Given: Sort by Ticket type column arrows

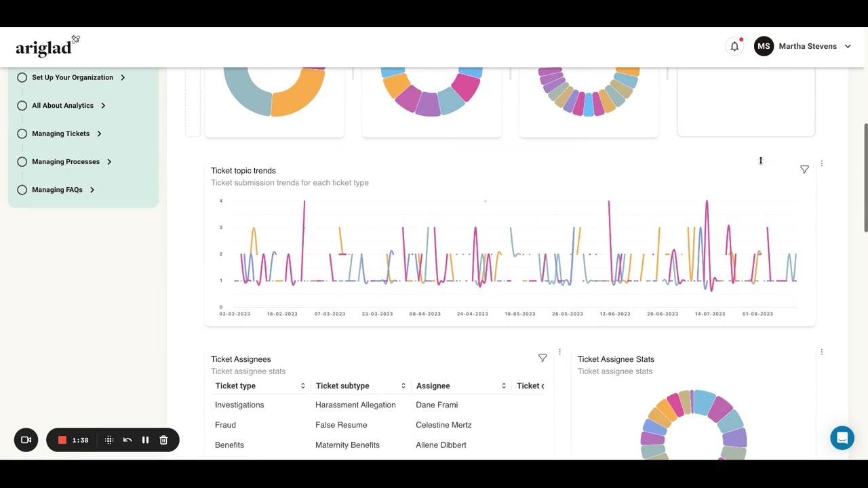Looking at the screenshot, I should [302, 386].
